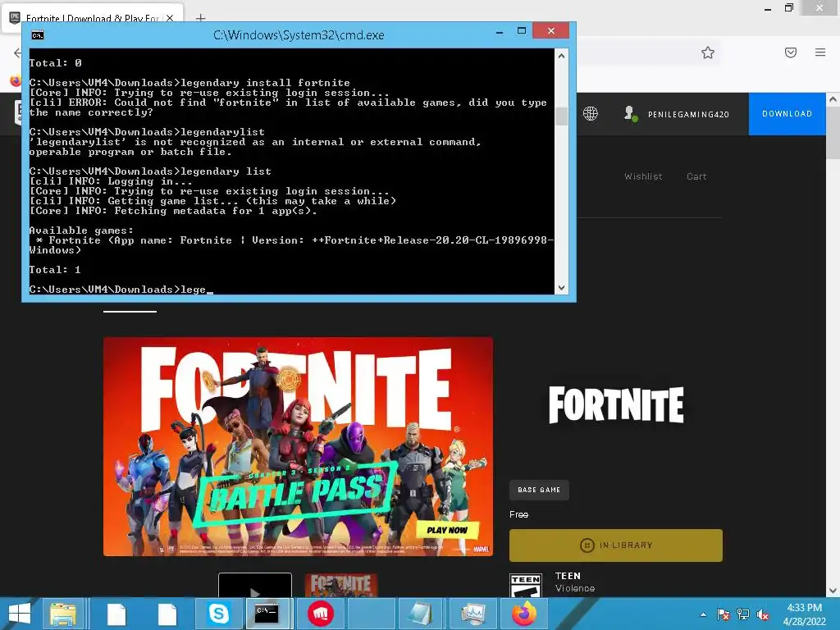The width and height of the screenshot is (840, 630).
Task: Click the BASE GAME tag
Action: tap(539, 490)
